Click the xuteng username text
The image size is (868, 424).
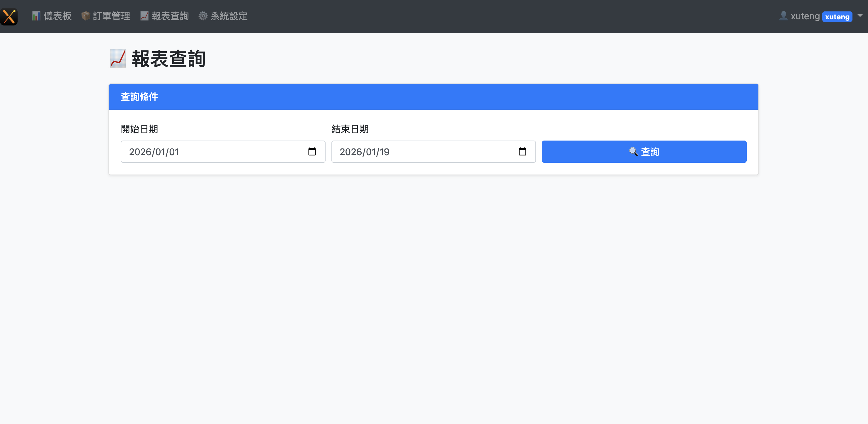(x=805, y=16)
